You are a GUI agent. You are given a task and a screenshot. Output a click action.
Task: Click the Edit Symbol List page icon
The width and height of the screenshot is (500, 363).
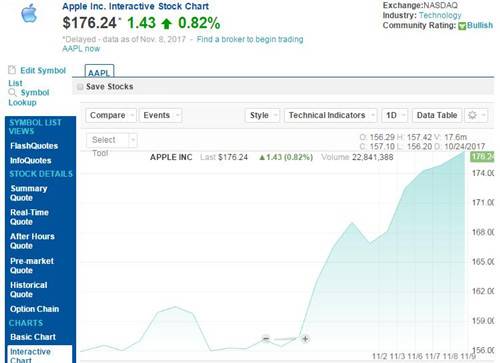(x=12, y=70)
